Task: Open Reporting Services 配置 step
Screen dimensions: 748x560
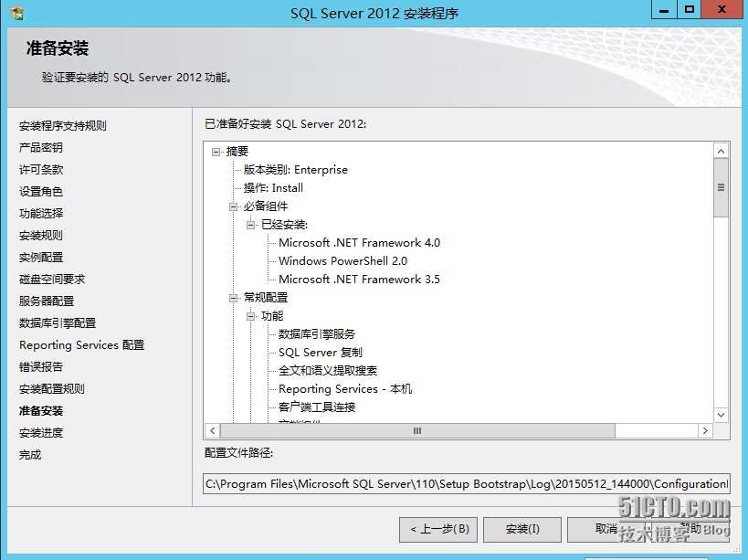Action: (81, 345)
